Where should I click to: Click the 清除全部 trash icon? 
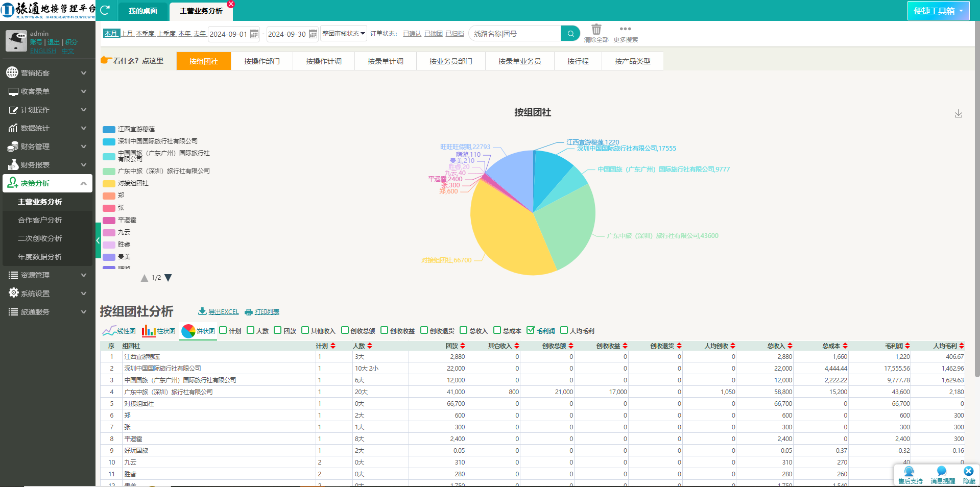[596, 29]
